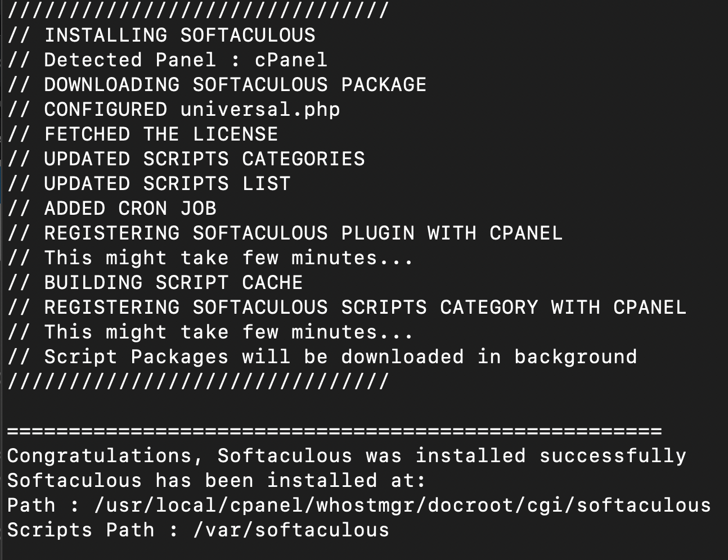Image resolution: width=728 pixels, height=560 pixels.
Task: Click "Softaculous has been installed at:" line
Action: [217, 481]
